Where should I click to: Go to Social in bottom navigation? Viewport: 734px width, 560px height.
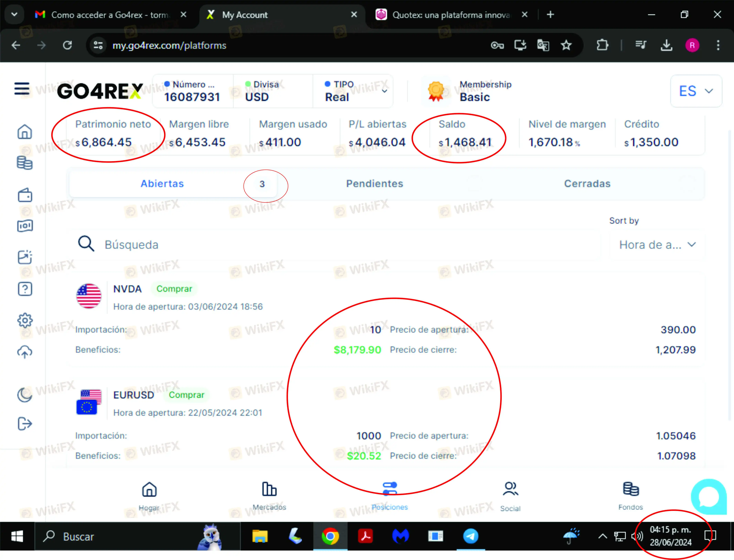coord(510,497)
